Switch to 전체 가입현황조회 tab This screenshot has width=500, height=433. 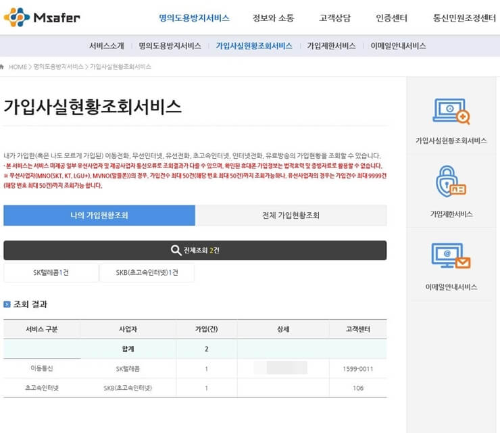coord(291,215)
